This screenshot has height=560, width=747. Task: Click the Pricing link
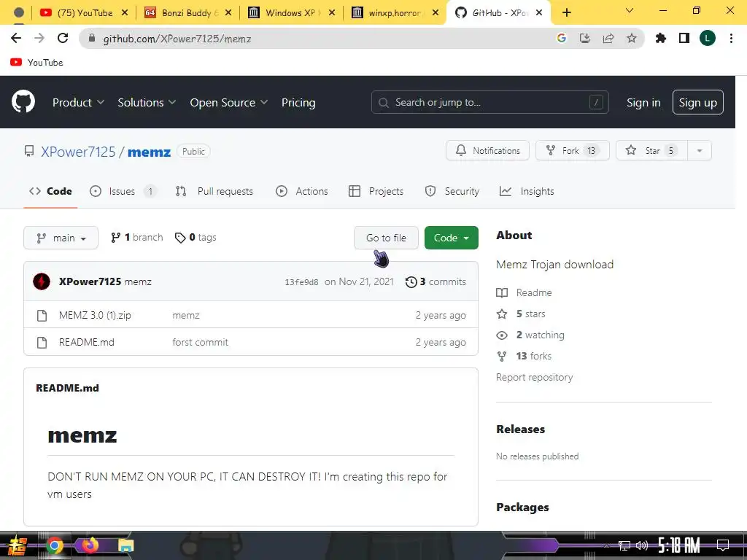[x=298, y=102]
